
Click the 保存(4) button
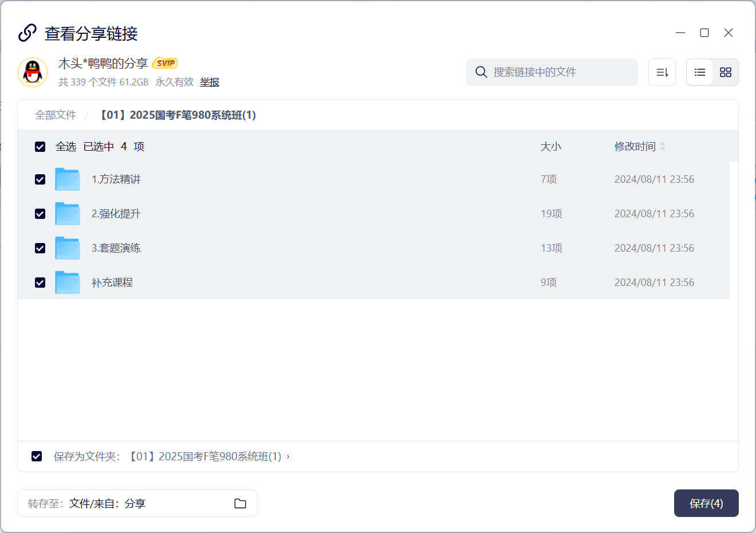coord(706,503)
